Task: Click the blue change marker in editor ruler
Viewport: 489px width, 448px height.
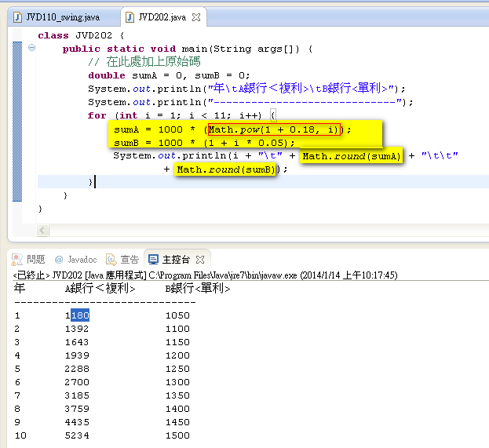Action: 17,122
